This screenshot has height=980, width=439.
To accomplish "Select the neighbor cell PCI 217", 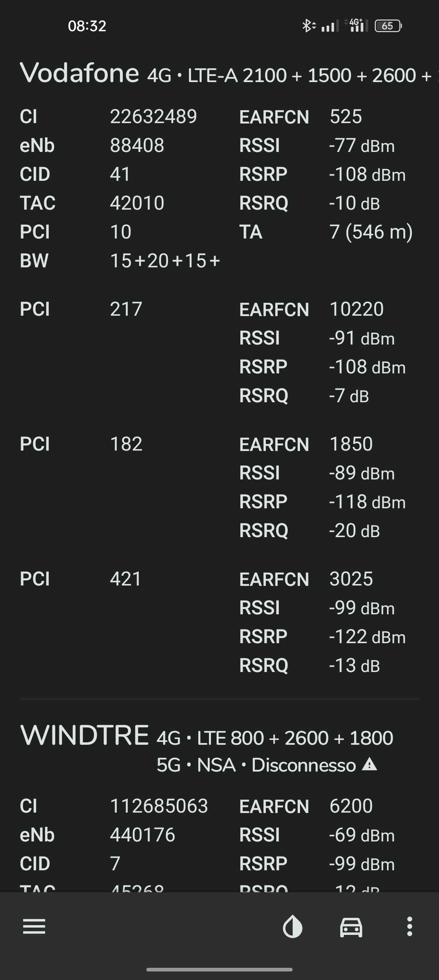I will click(x=126, y=309).
